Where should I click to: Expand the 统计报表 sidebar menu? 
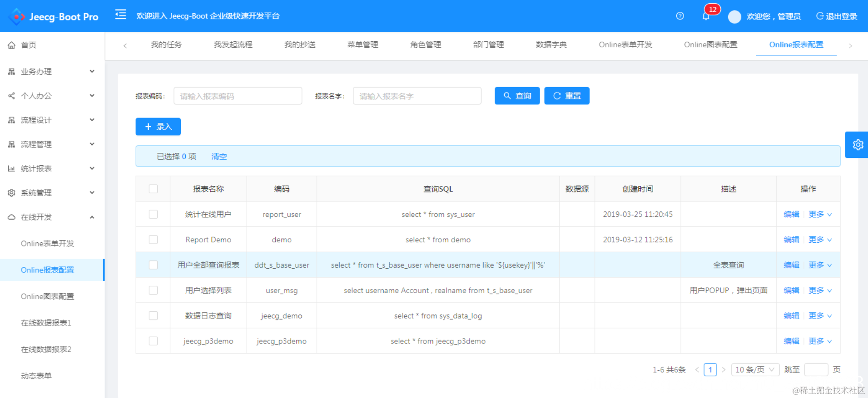(x=52, y=168)
